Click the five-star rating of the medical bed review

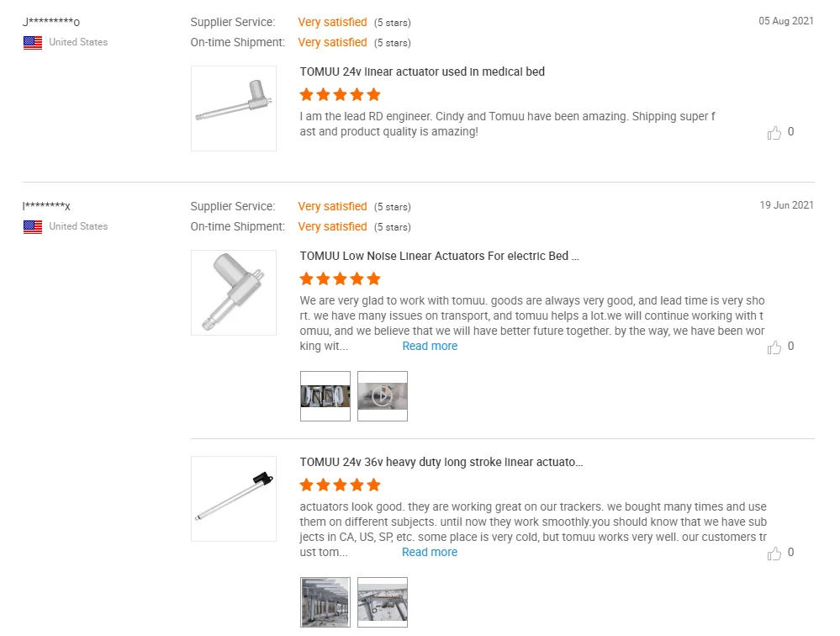coord(340,94)
